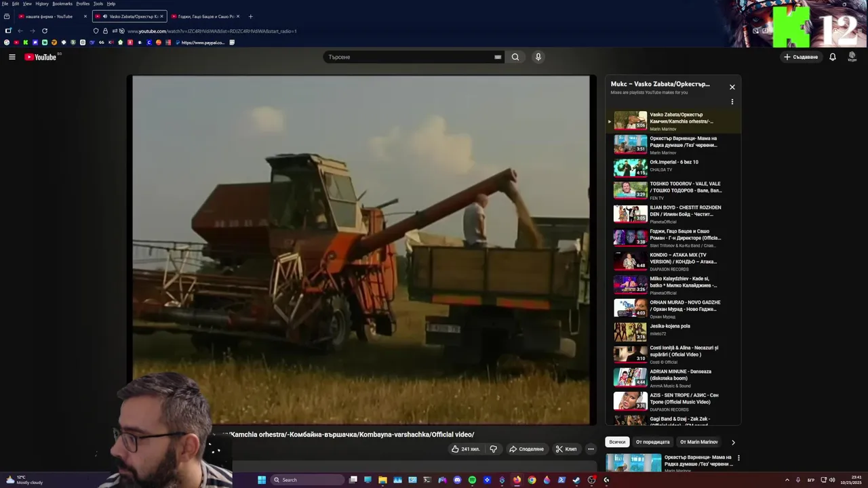Viewport: 868px width, 488px height.
Task: Show site security padlock info
Action: tap(105, 30)
